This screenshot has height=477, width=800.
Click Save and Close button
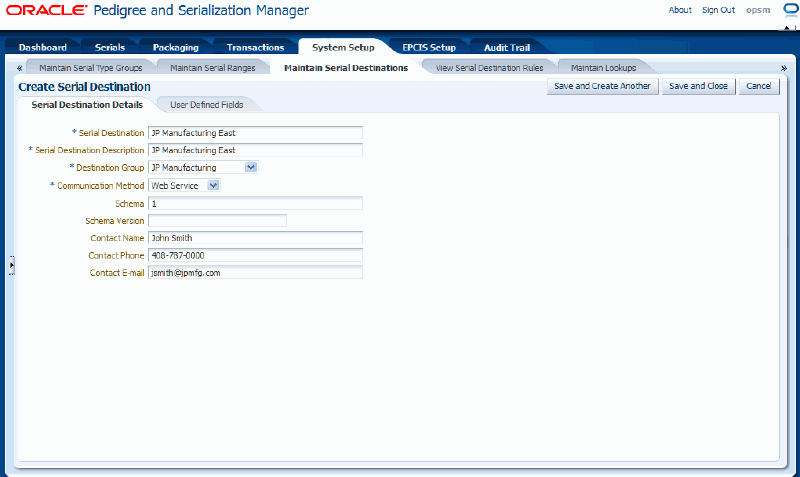(x=698, y=86)
